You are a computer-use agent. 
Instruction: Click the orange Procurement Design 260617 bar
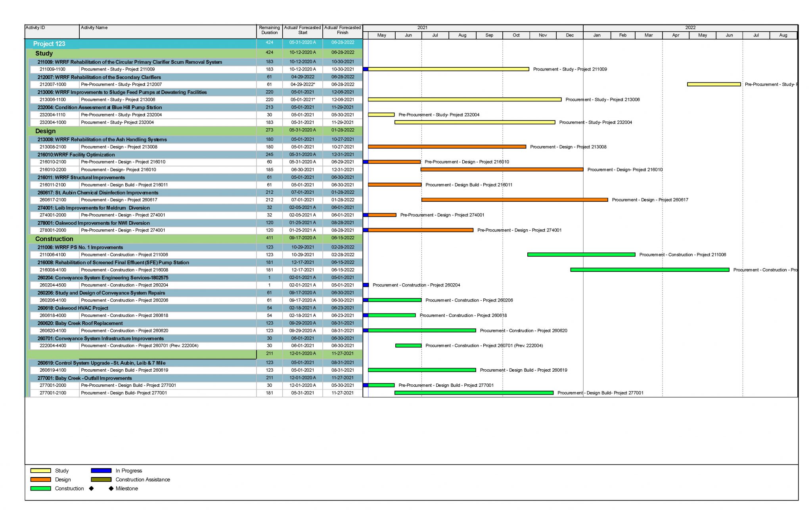click(515, 200)
